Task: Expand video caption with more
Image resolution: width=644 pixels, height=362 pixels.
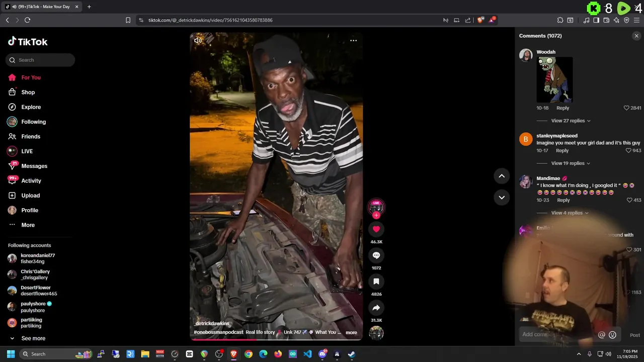Action: pyautogui.click(x=351, y=332)
